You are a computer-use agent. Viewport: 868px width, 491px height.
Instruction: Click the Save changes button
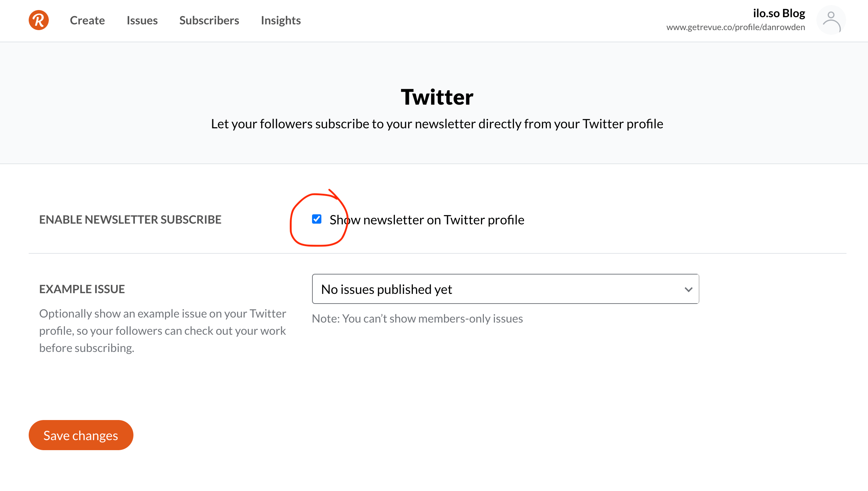[x=81, y=435]
